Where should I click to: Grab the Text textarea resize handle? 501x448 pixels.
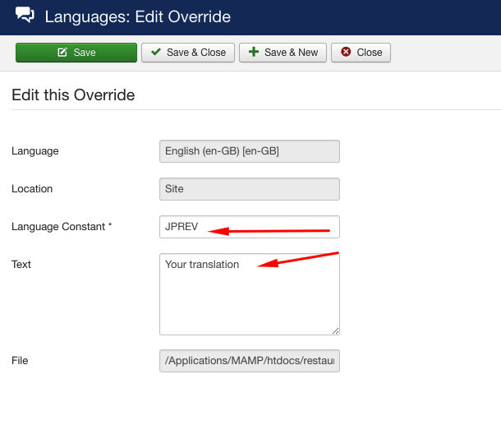pyautogui.click(x=335, y=330)
